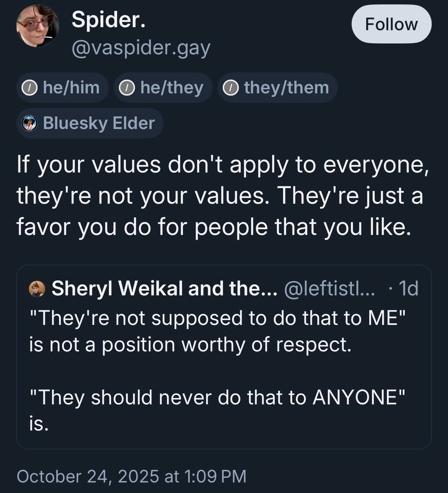Click Sheryl Weikal's avatar in quoted post
Viewport: 448px width, 493px height.
pos(37,288)
